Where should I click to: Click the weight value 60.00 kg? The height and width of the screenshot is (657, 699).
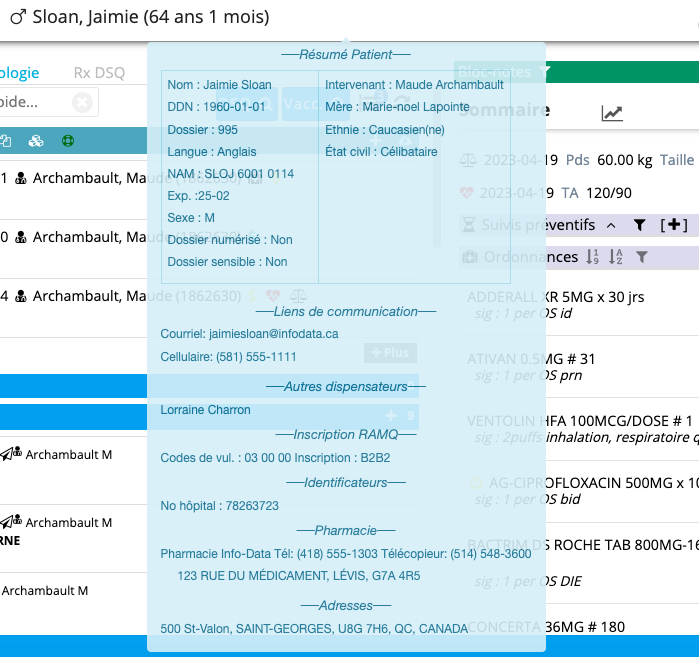[625, 160]
